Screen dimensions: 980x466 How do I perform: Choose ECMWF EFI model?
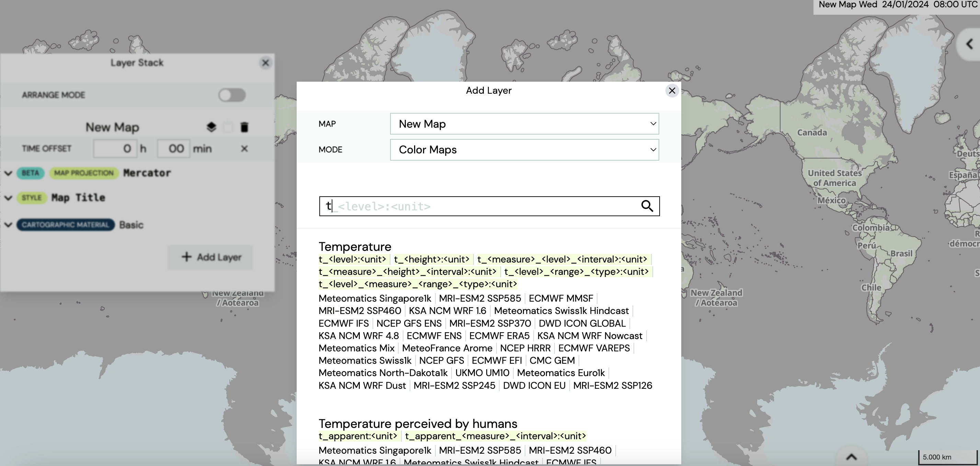(x=497, y=361)
